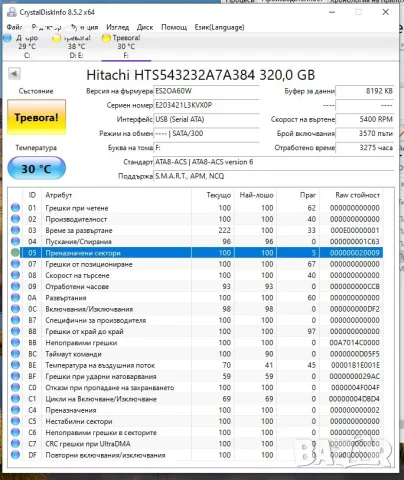Click the CrystalDiskInfo app icon in title bar
The width and height of the screenshot is (404, 480).
click(x=12, y=12)
